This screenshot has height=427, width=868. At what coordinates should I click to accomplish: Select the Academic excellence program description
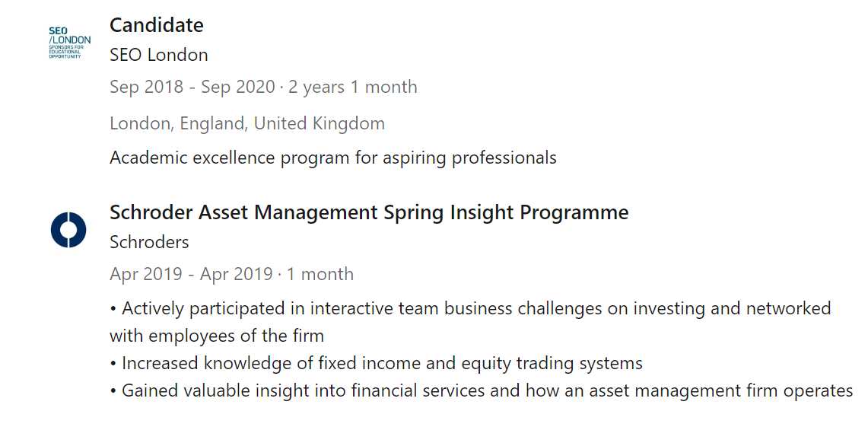332,158
